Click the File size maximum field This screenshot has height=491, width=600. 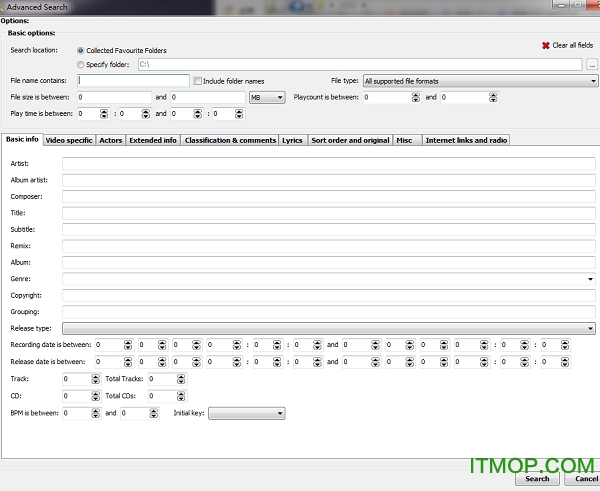pos(208,97)
